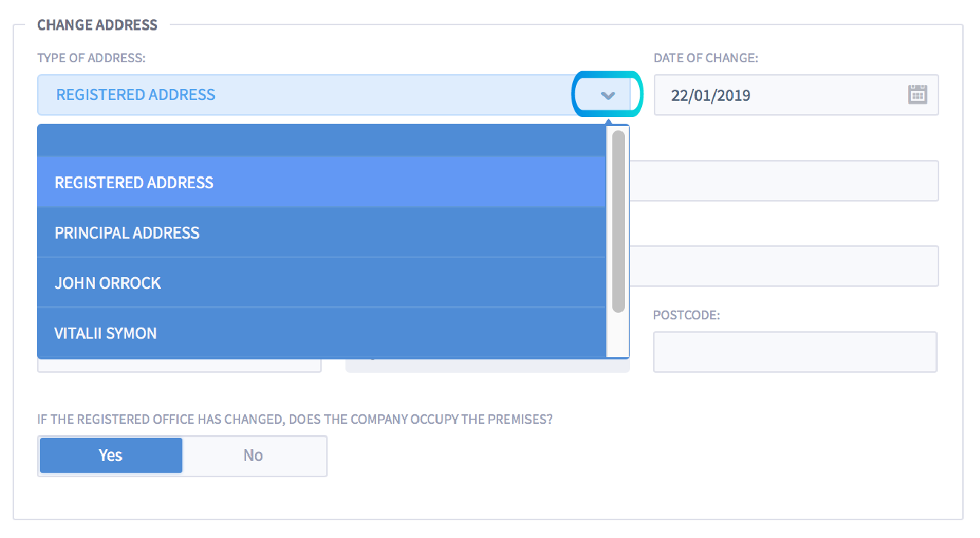The image size is (980, 538).
Task: Open the date picker calendar icon
Action: (x=918, y=95)
